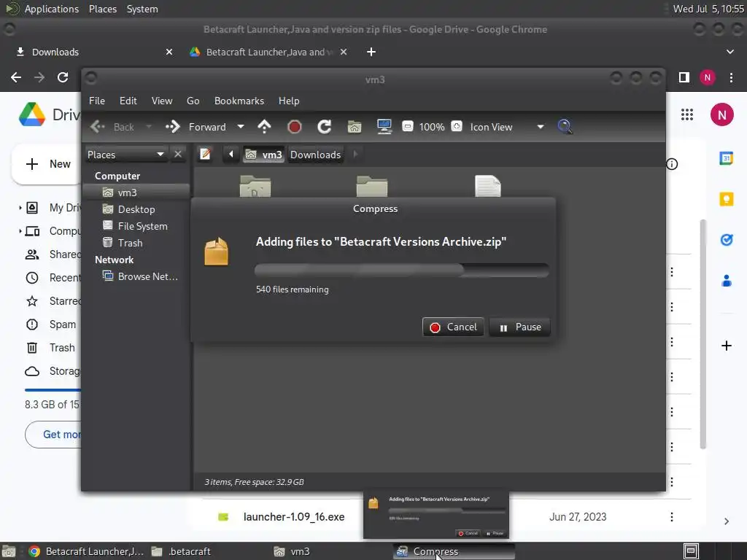Toggle text-based location entry
747x560 pixels.
click(205, 155)
